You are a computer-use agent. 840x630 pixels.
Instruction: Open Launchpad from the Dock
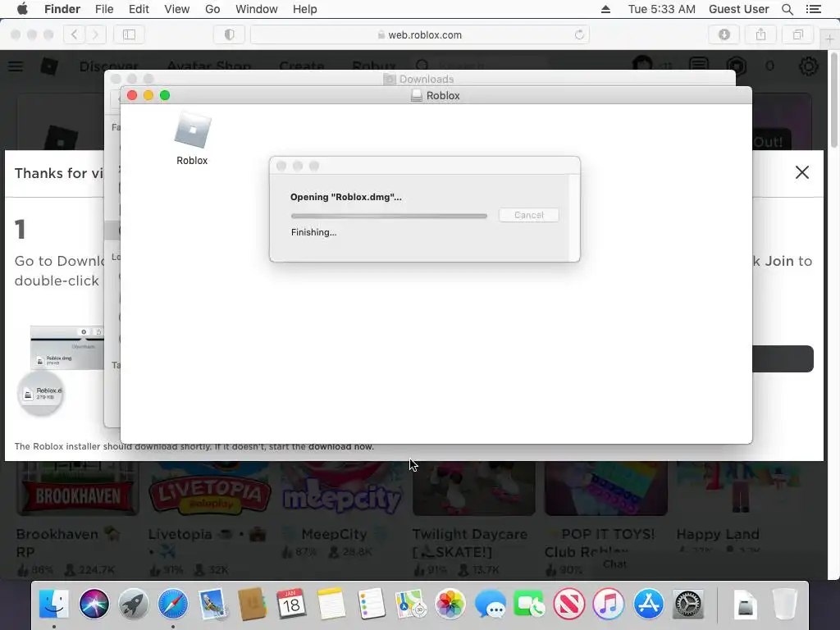click(134, 604)
